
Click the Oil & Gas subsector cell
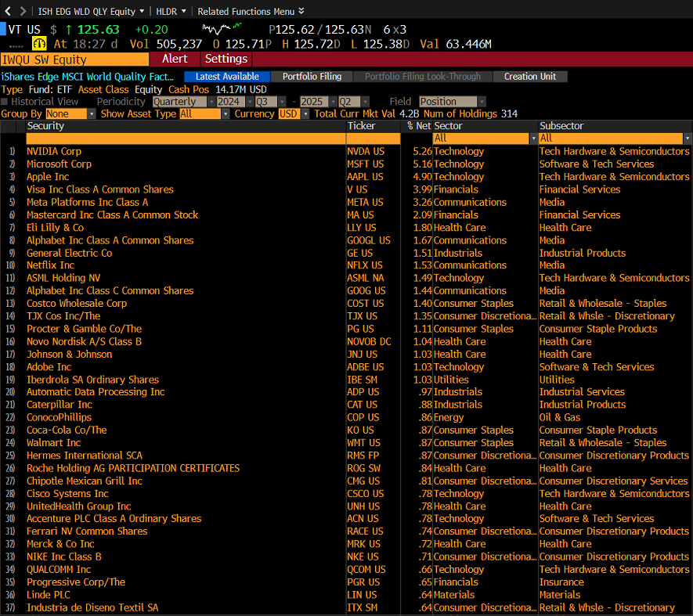tap(560, 418)
